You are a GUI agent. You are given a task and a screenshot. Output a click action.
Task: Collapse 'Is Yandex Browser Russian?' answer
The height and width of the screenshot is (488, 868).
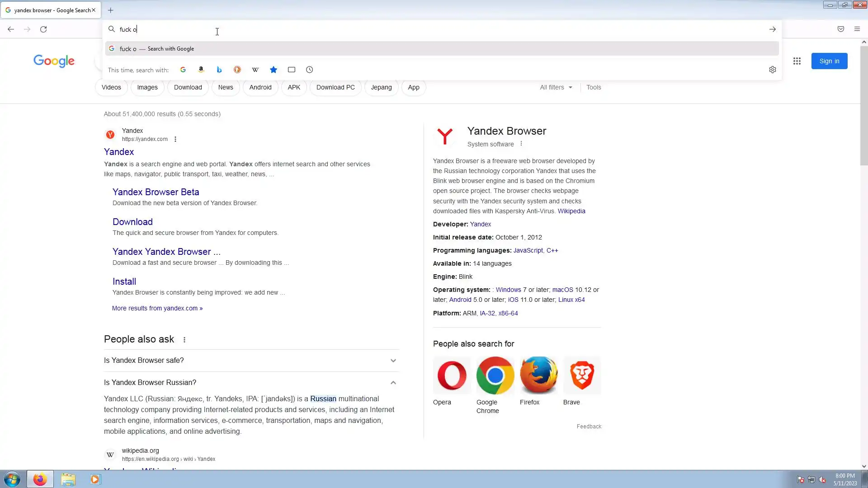tap(393, 383)
